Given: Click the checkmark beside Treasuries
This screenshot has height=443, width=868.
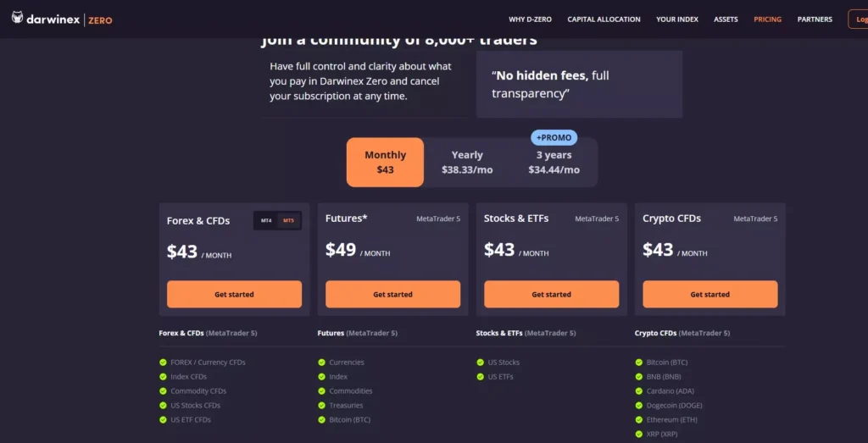Looking at the screenshot, I should tap(321, 406).
